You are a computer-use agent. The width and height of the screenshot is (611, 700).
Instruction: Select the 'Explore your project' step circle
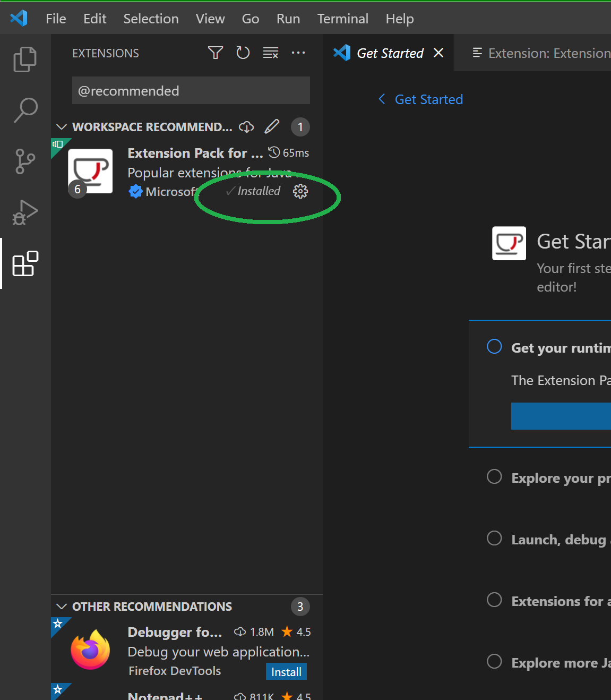(x=494, y=477)
